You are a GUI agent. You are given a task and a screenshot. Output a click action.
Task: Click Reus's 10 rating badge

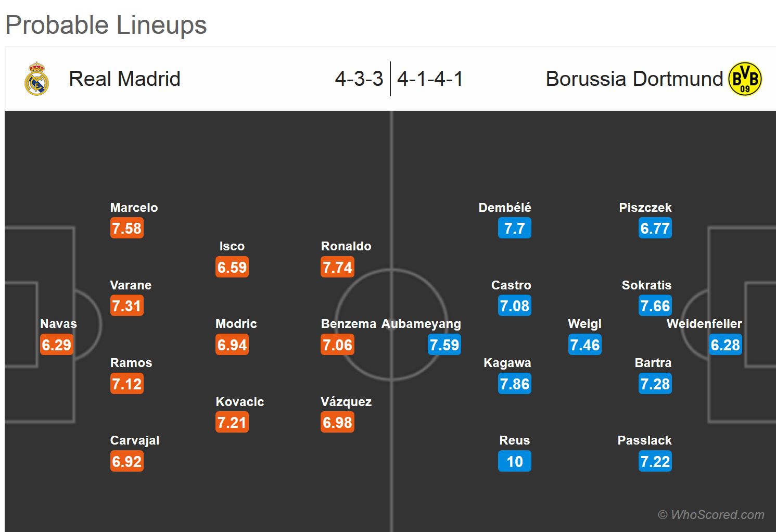pos(514,461)
